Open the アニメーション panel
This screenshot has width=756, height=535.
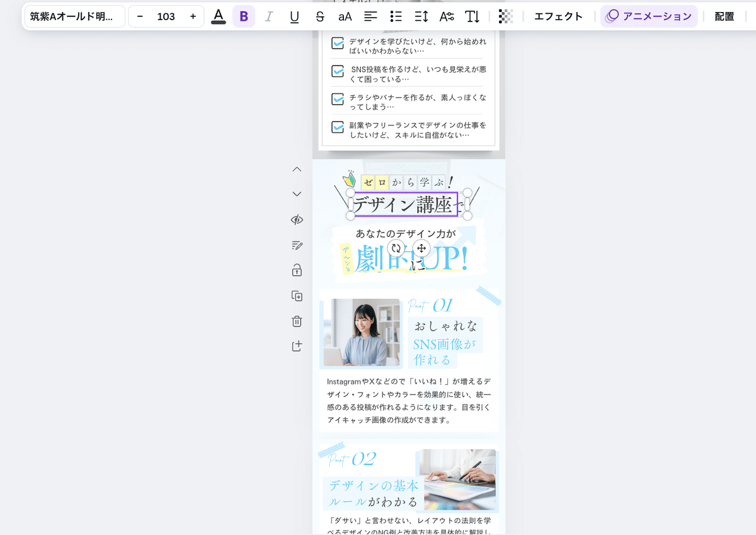click(649, 16)
